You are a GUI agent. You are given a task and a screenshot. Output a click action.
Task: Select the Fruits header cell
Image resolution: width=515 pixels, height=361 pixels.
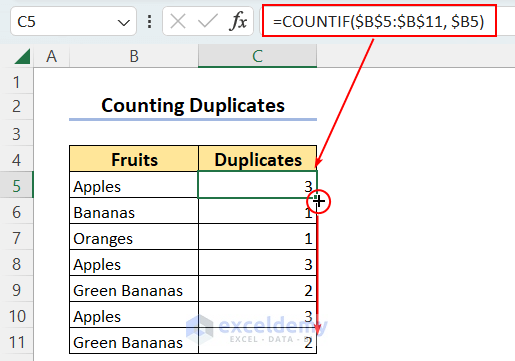(134, 159)
